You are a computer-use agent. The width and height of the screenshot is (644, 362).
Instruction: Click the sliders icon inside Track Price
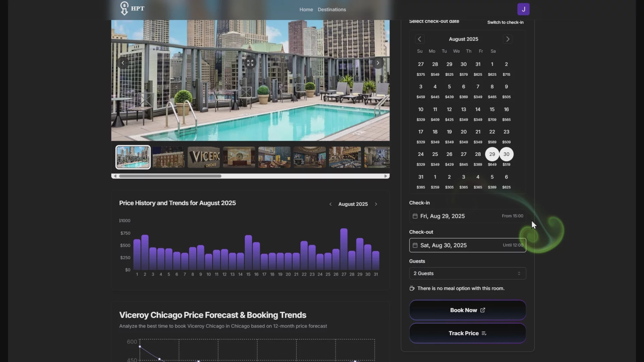pos(484,333)
